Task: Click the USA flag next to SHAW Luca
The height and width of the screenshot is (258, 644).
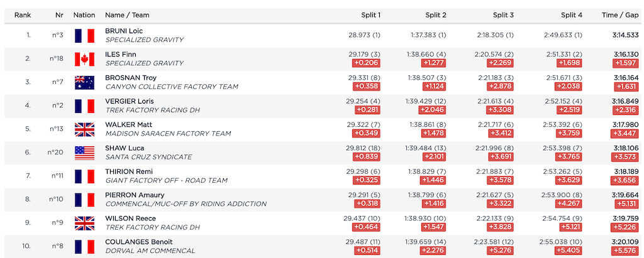Action: (85, 153)
